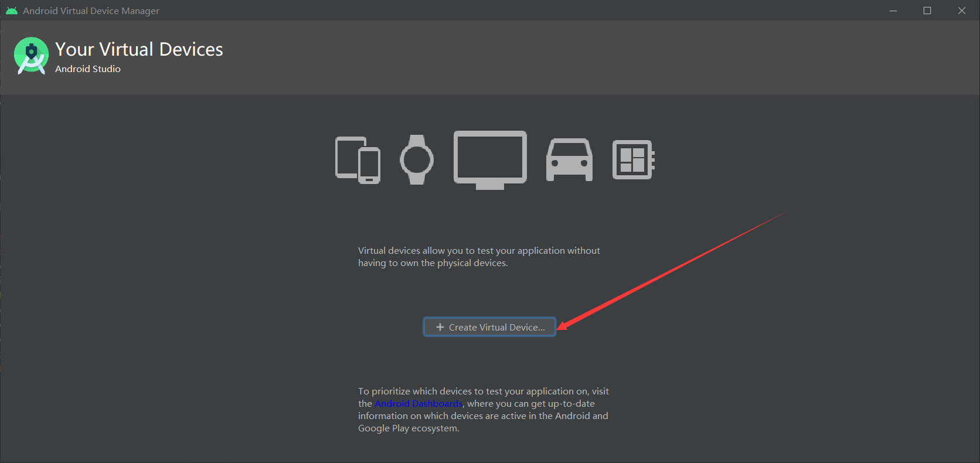Click the Android TV screen icon
This screenshot has height=463, width=980.
click(490, 159)
